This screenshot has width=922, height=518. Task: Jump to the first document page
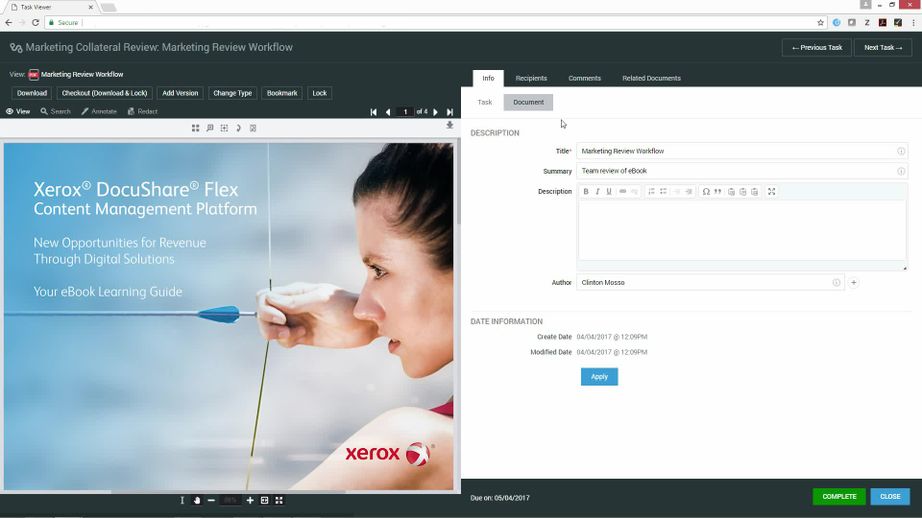click(374, 112)
